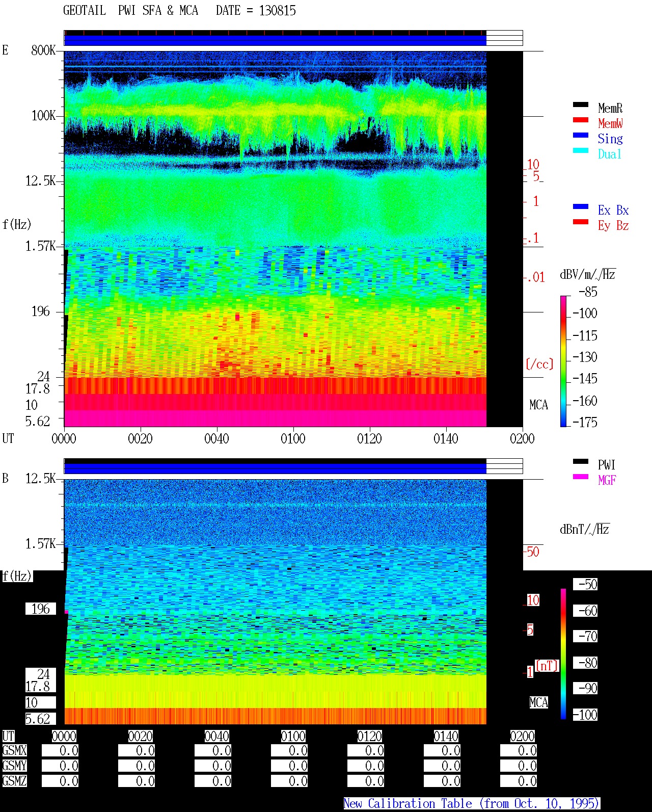Click the blue Ex Bx legend swatch
The width and height of the screenshot is (652, 812).
581,206
